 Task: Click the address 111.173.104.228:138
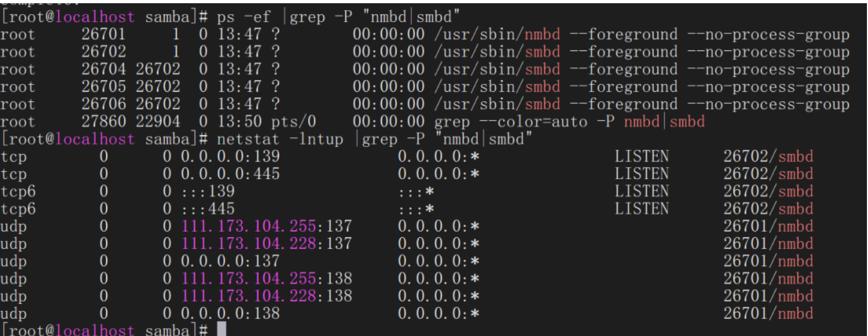266,296
